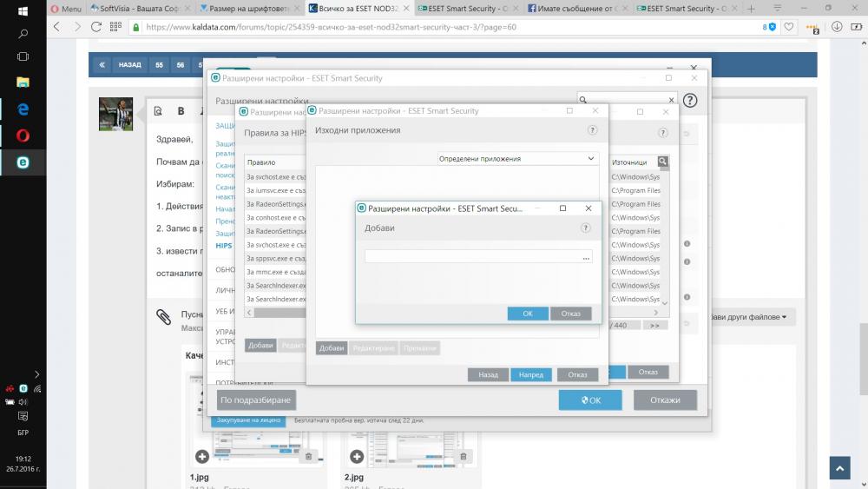
Task: Select HIPS in settings sidebar
Action: tap(224, 246)
